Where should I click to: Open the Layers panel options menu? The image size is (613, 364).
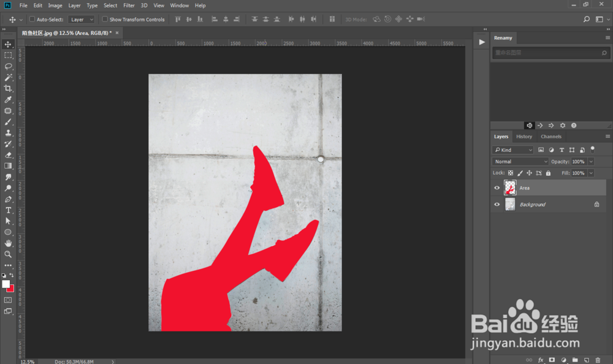click(x=607, y=137)
